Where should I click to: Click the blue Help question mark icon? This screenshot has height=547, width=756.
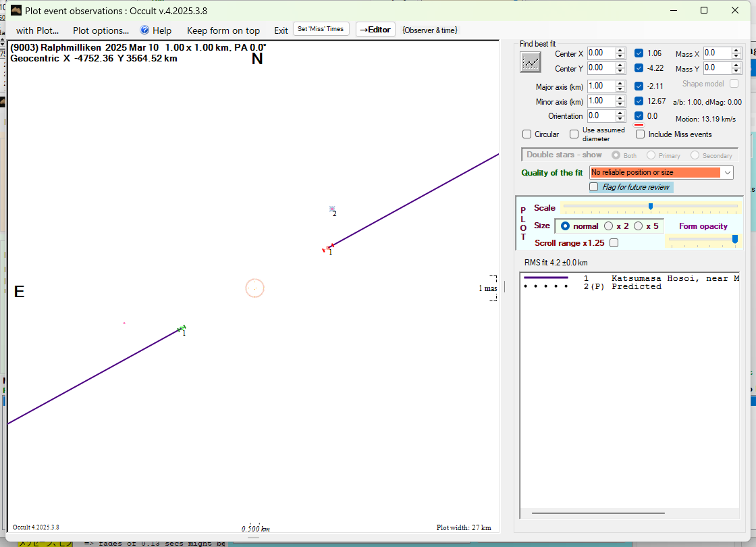[x=144, y=30]
